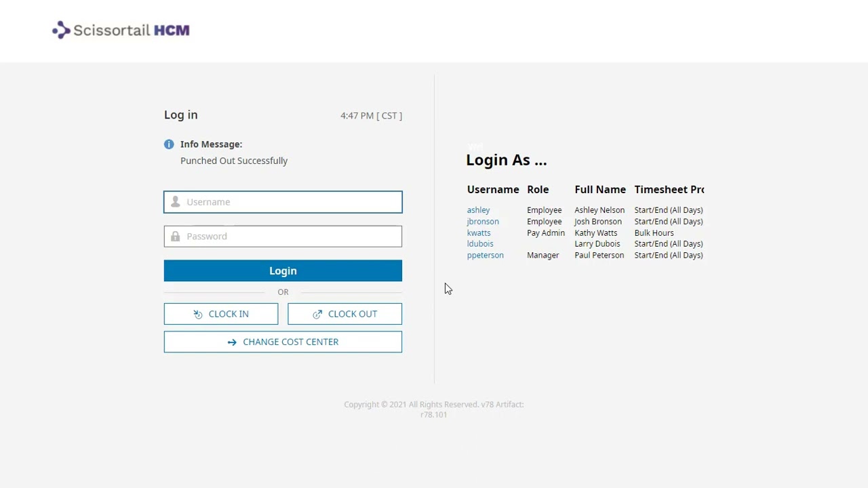The image size is (868, 488).
Task: Click the 'Punched Out Successfully' message
Action: [x=234, y=161]
